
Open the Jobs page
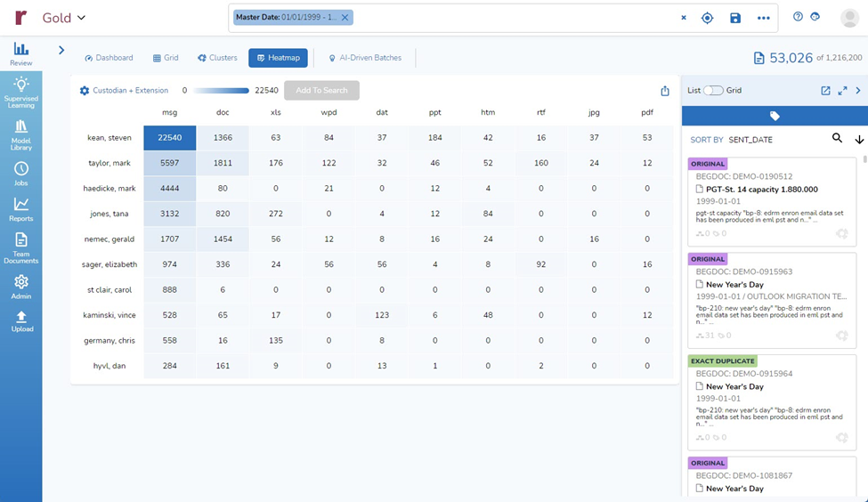(21, 174)
